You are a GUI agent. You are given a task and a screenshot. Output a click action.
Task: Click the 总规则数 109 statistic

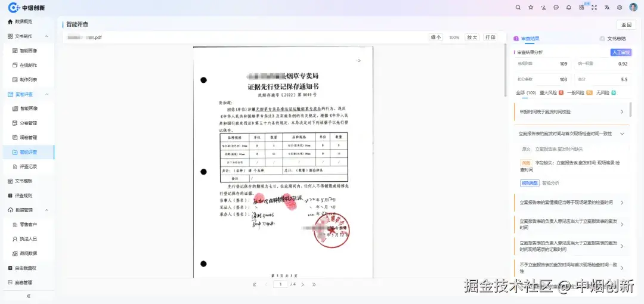click(x=543, y=64)
